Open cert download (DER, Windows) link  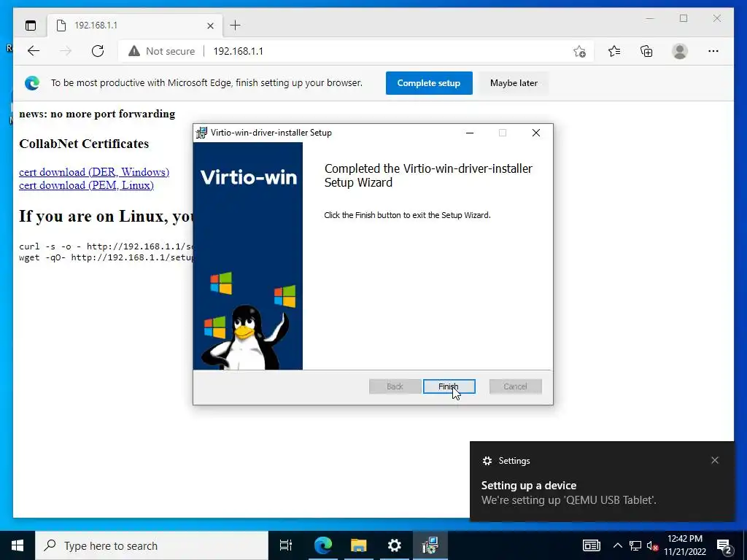coord(94,172)
